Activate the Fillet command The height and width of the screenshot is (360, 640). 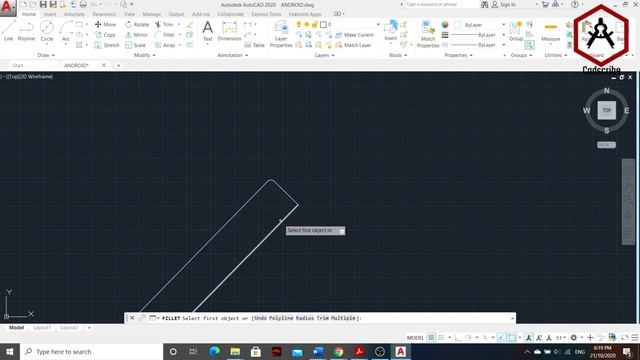coord(165,35)
